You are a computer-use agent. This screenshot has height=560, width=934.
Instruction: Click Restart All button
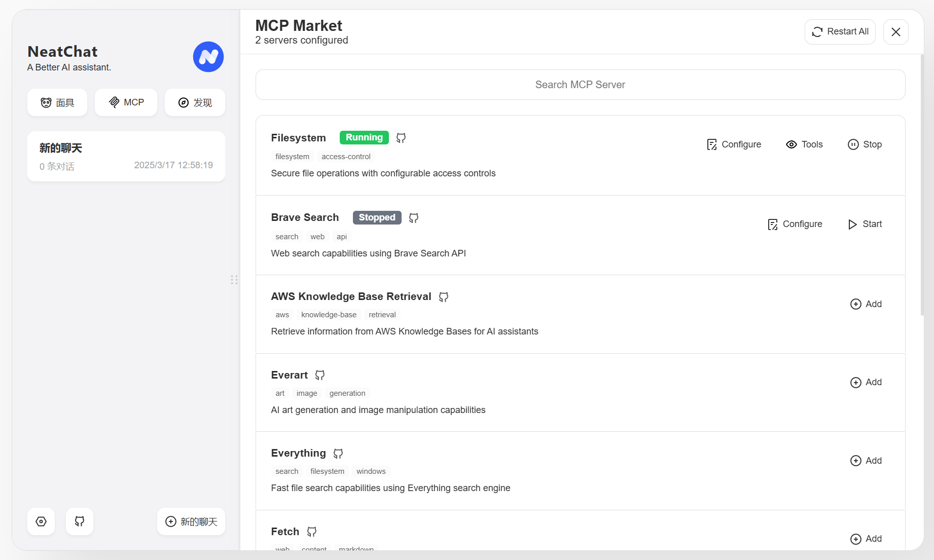coord(840,32)
